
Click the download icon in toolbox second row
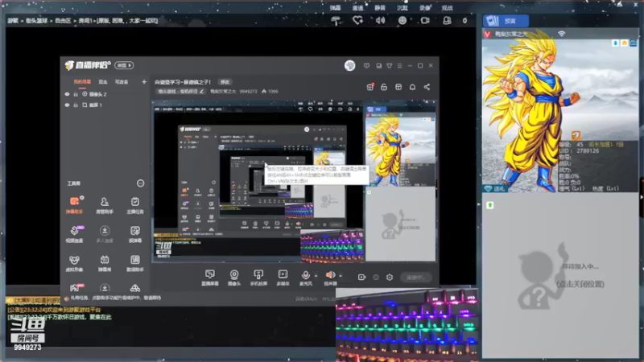(105, 234)
